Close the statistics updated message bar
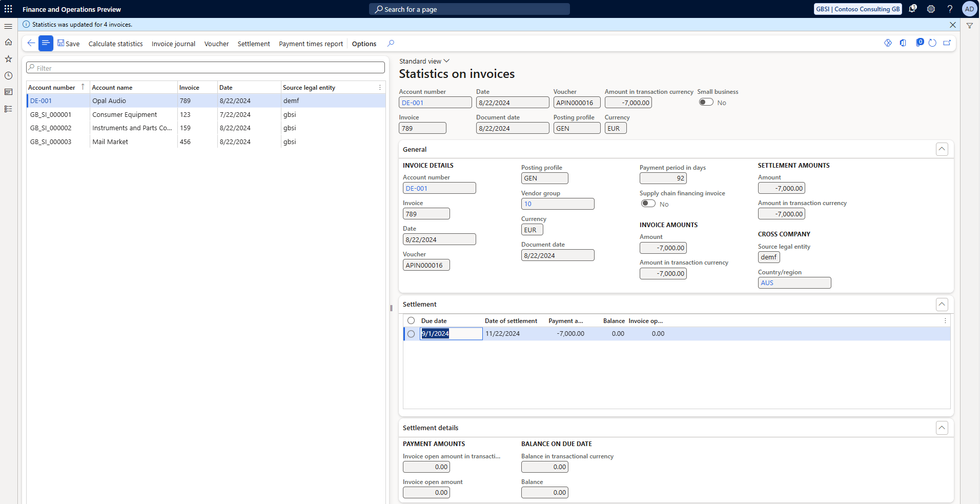Image resolution: width=980 pixels, height=504 pixels. [x=953, y=25]
